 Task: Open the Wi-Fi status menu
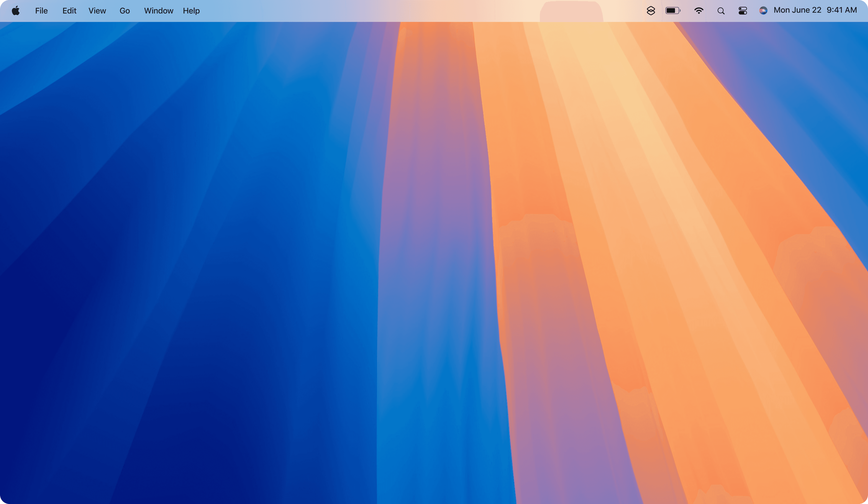pyautogui.click(x=699, y=11)
